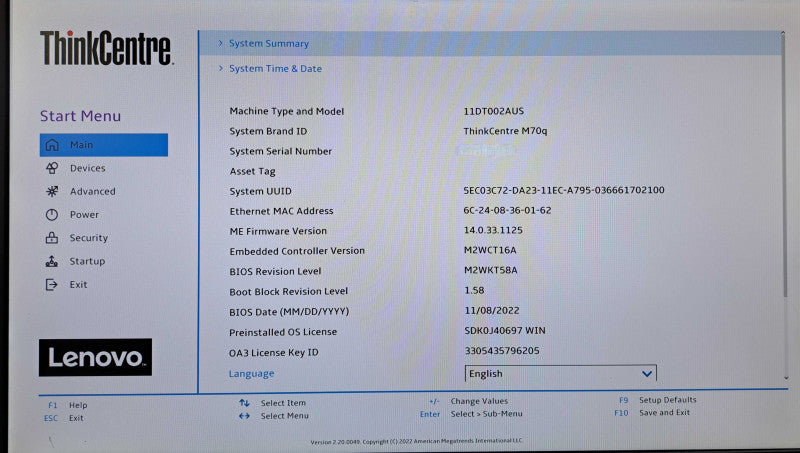
Task: Switch to the Devices menu
Action: point(88,168)
